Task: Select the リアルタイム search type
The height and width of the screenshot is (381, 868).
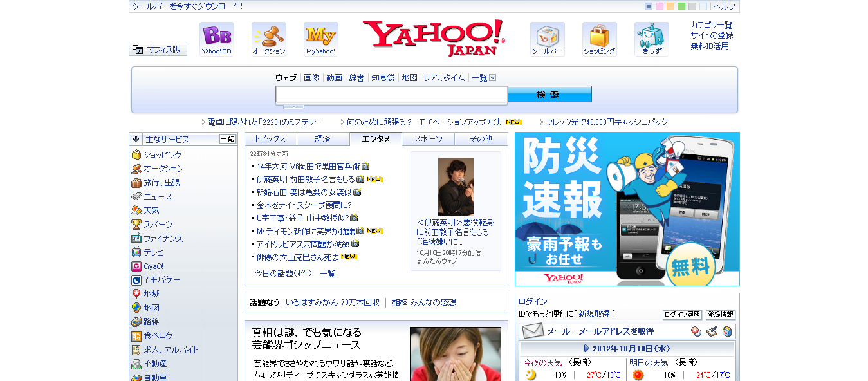Action: click(x=444, y=78)
